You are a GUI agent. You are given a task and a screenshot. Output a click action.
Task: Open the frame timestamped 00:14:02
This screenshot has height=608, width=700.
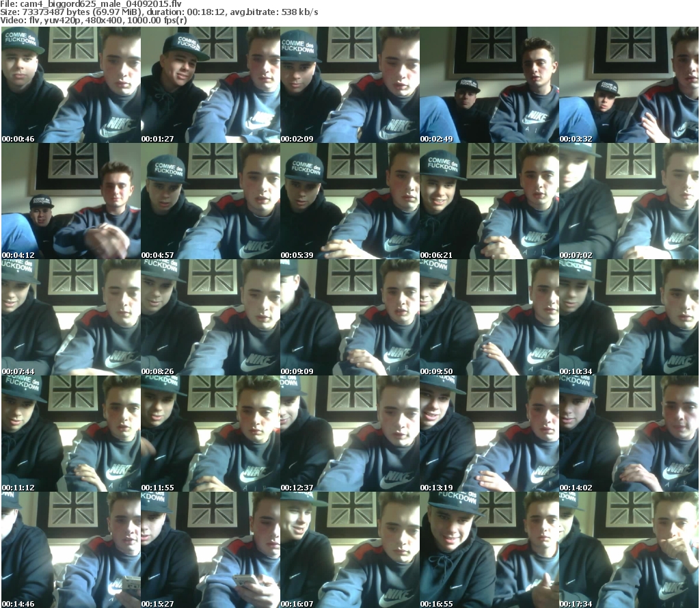[629, 434]
